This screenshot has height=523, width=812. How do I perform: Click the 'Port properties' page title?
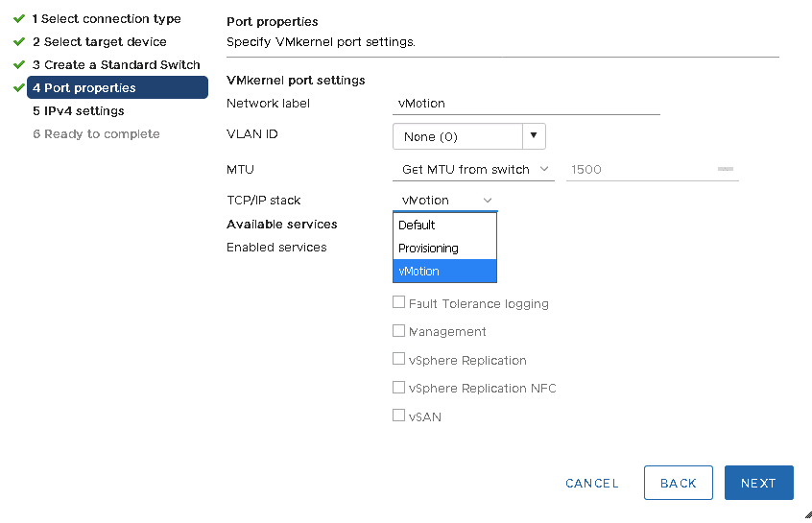pos(273,22)
